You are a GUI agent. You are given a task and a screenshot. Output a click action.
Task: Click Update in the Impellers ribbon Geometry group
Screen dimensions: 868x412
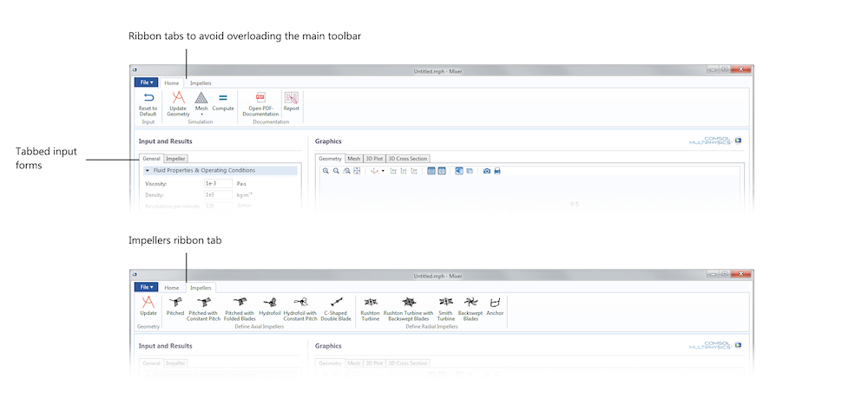click(148, 306)
